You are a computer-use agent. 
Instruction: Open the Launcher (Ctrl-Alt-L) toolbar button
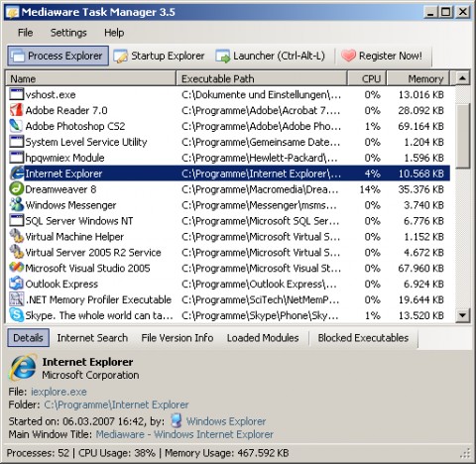point(270,56)
